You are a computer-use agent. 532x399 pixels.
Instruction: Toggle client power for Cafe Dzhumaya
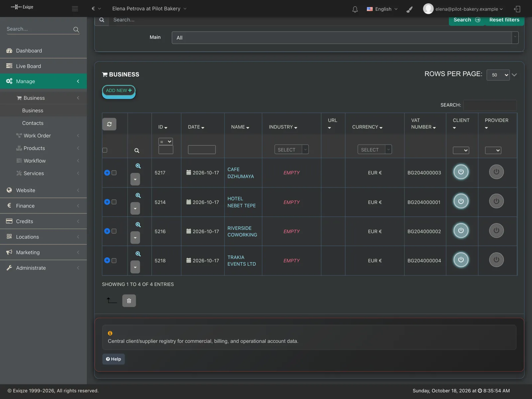[x=461, y=172]
